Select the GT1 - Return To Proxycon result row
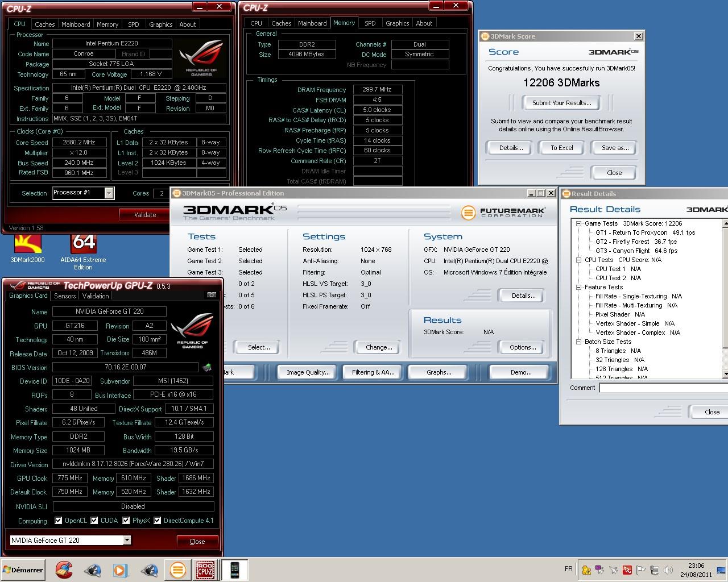This screenshot has width=728, height=582. [645, 232]
